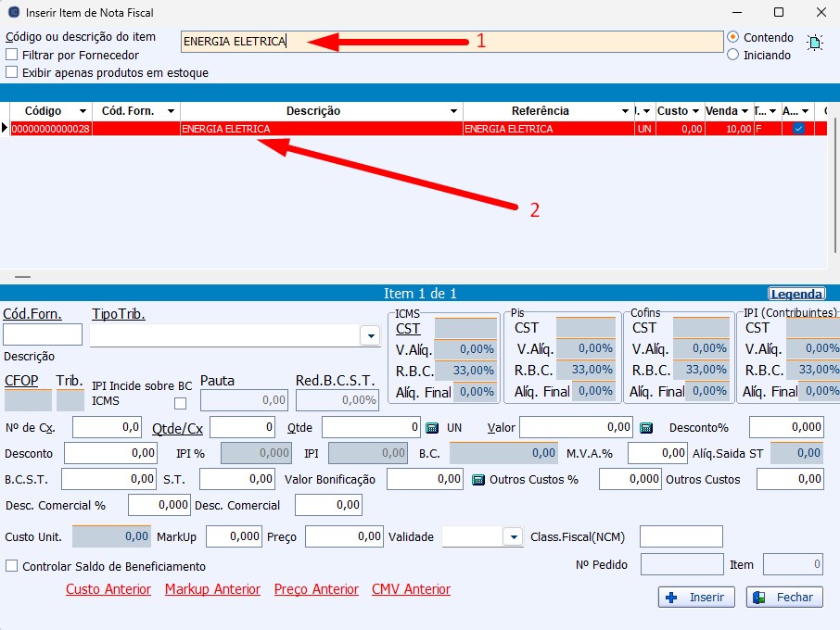Expand the Validade date dropdown
The width and height of the screenshot is (840, 630).
(x=513, y=537)
